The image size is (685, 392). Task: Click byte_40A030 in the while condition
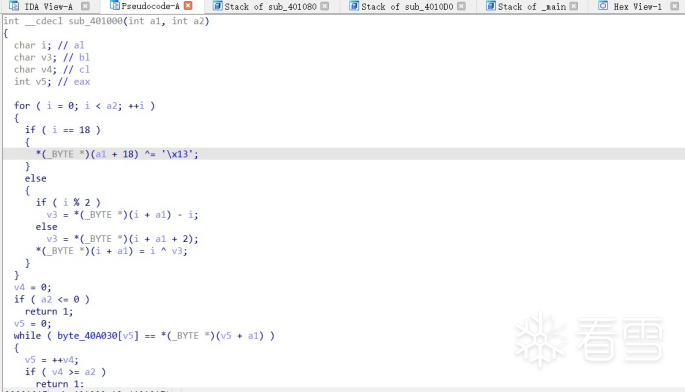(x=87, y=336)
